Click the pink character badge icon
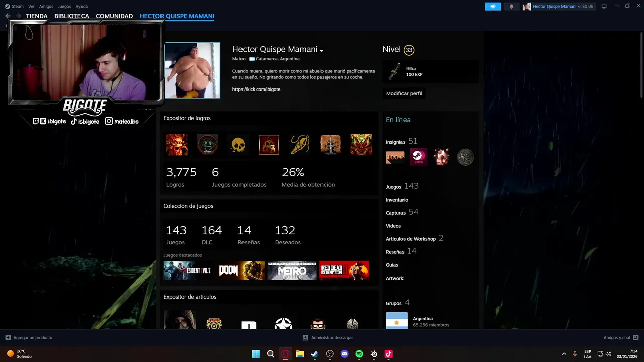The height and width of the screenshot is (362, 644). coord(442,157)
